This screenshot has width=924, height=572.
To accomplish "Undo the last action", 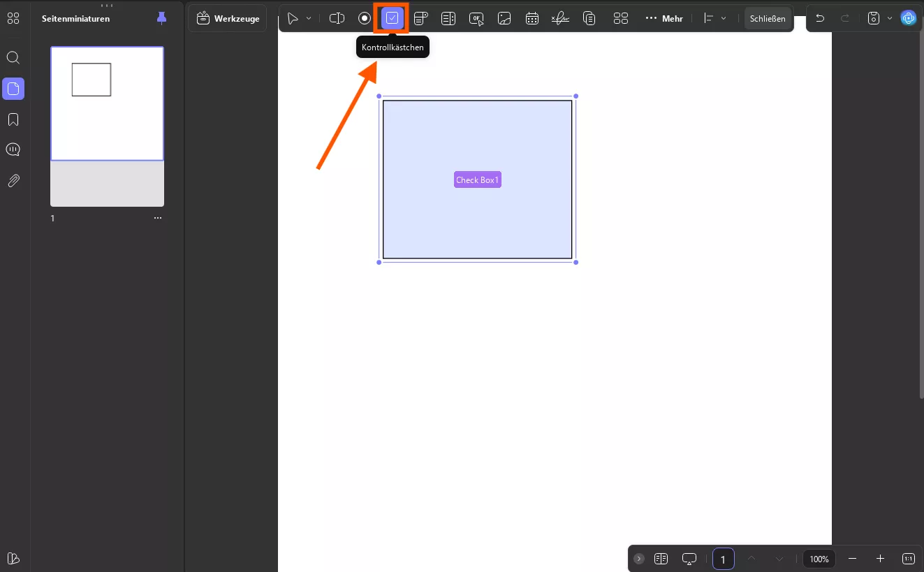I will pos(820,19).
